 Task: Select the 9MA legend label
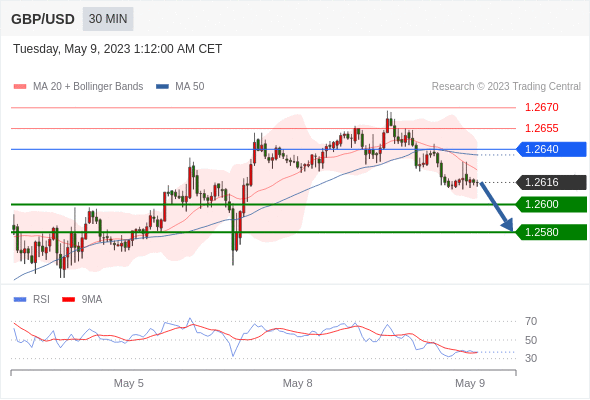92,300
